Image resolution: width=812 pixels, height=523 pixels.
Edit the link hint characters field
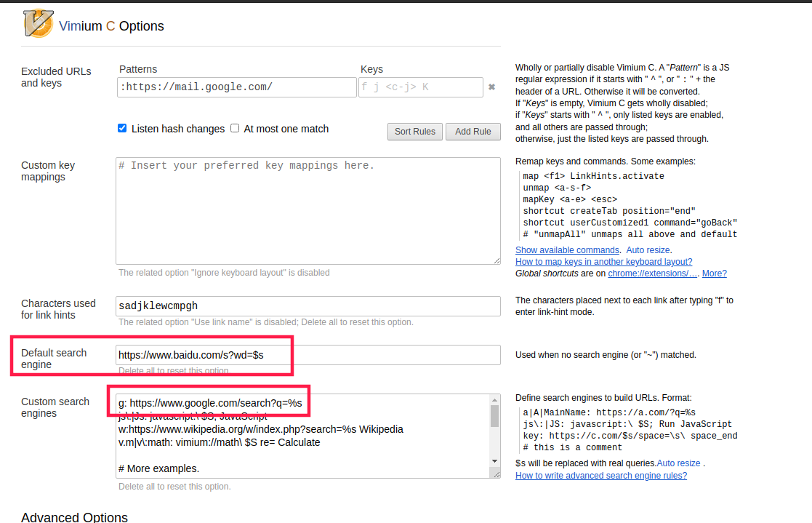[x=308, y=306]
